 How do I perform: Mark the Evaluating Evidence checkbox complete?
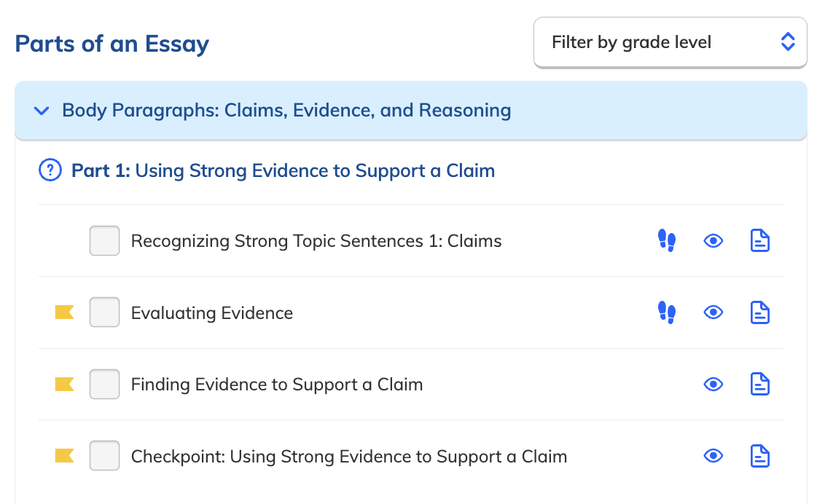(104, 312)
